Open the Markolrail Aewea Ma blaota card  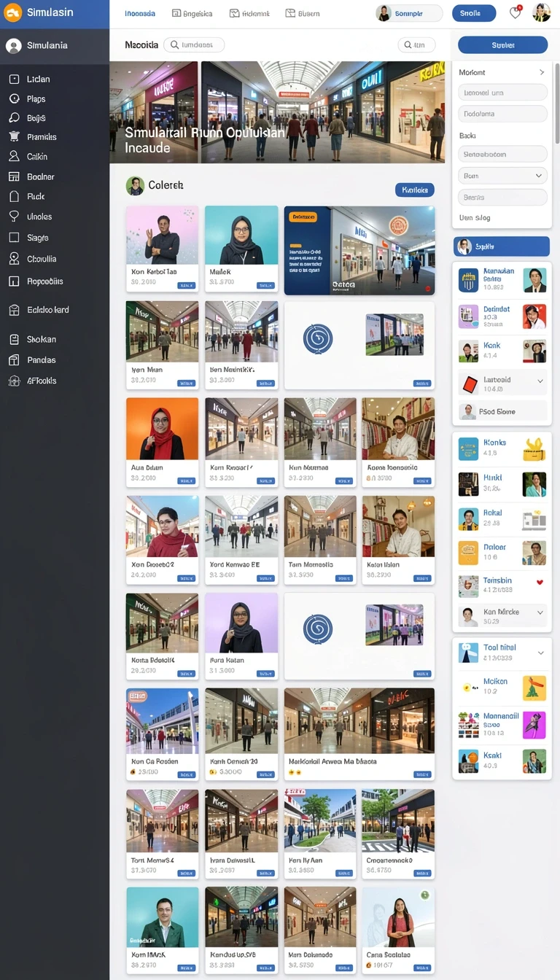(359, 734)
